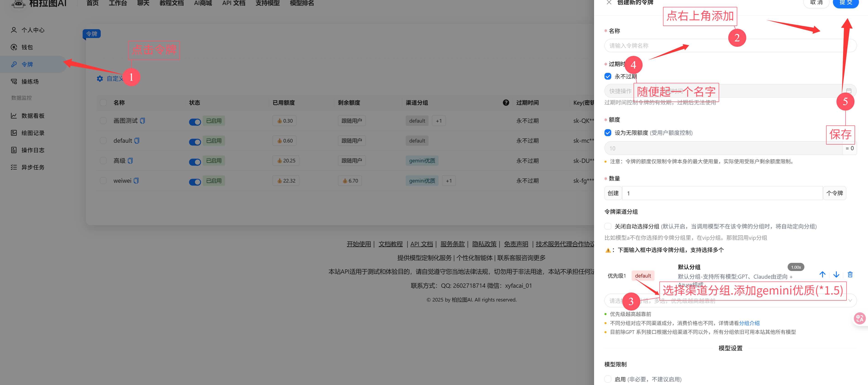868x385 pixels.
Task: Expand the +1 group tag on weiwei row
Action: pos(449,180)
